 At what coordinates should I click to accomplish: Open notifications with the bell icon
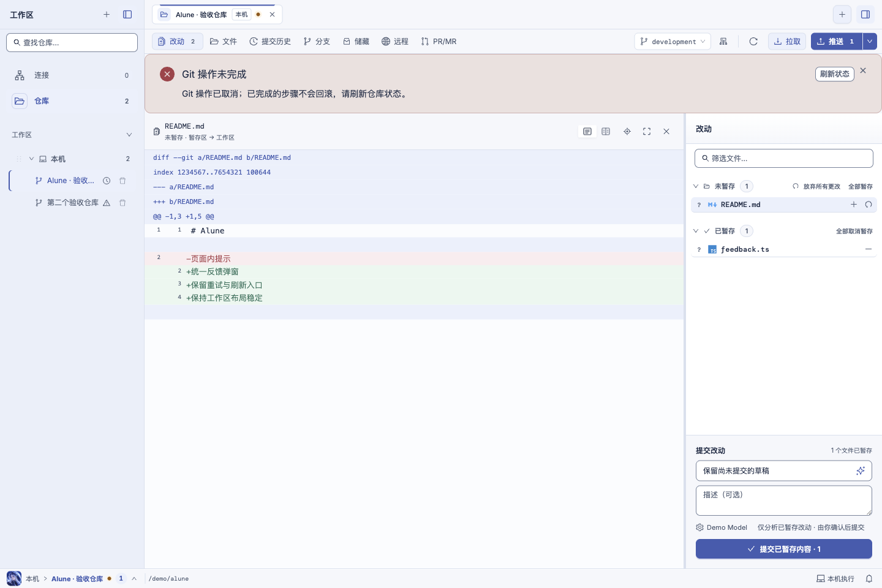[x=869, y=579]
